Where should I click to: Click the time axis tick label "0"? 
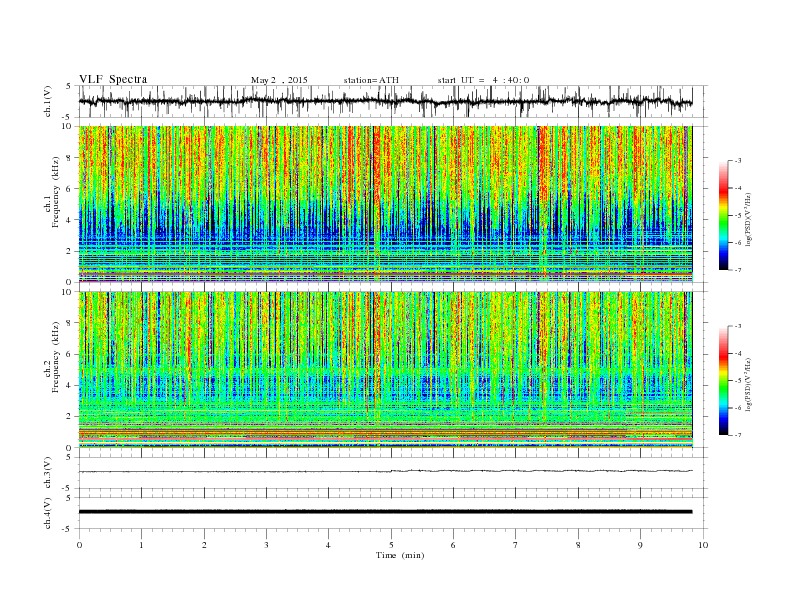[79, 545]
